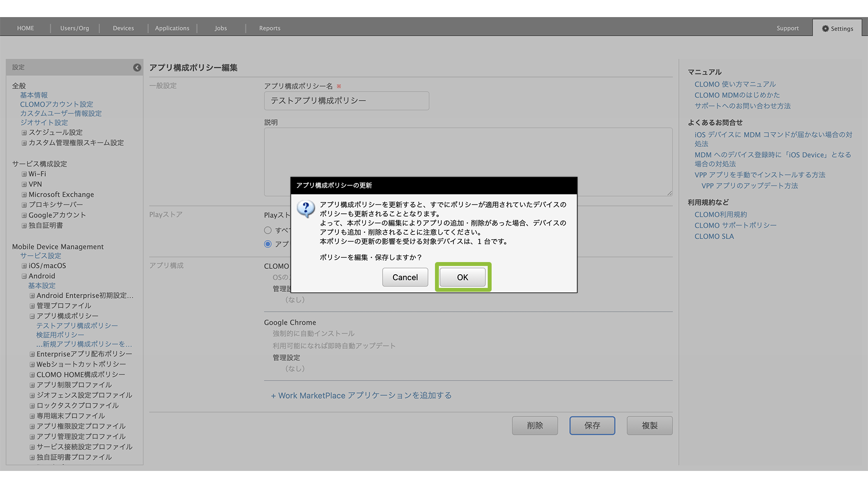Open the CLOMO利用規約 link
The image size is (868, 488).
pos(721,214)
